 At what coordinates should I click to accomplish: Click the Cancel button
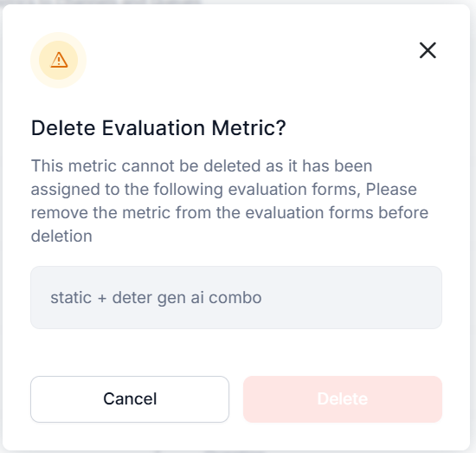click(130, 399)
